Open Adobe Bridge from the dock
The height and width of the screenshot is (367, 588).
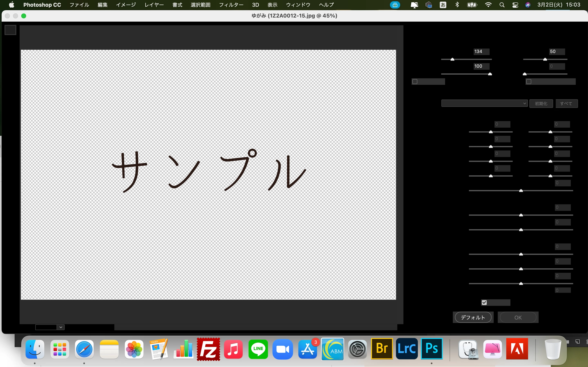(x=382, y=349)
